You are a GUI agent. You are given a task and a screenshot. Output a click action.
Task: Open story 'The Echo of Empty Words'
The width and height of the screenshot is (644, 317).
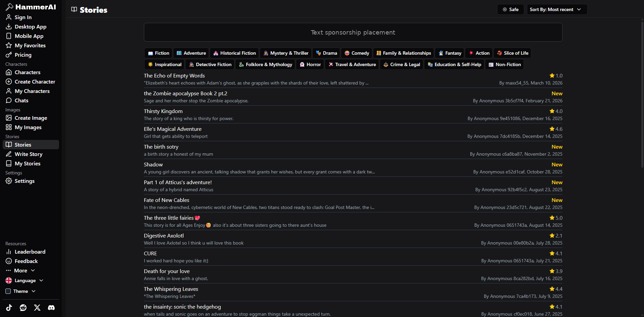click(x=353, y=79)
